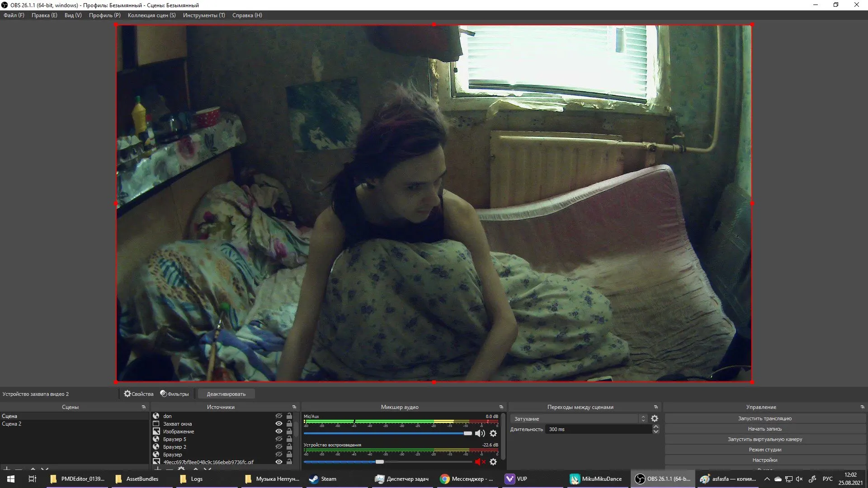Viewport: 868px width, 488px height.
Task: Toggle visibility of Браузер 5 source
Action: 279,439
